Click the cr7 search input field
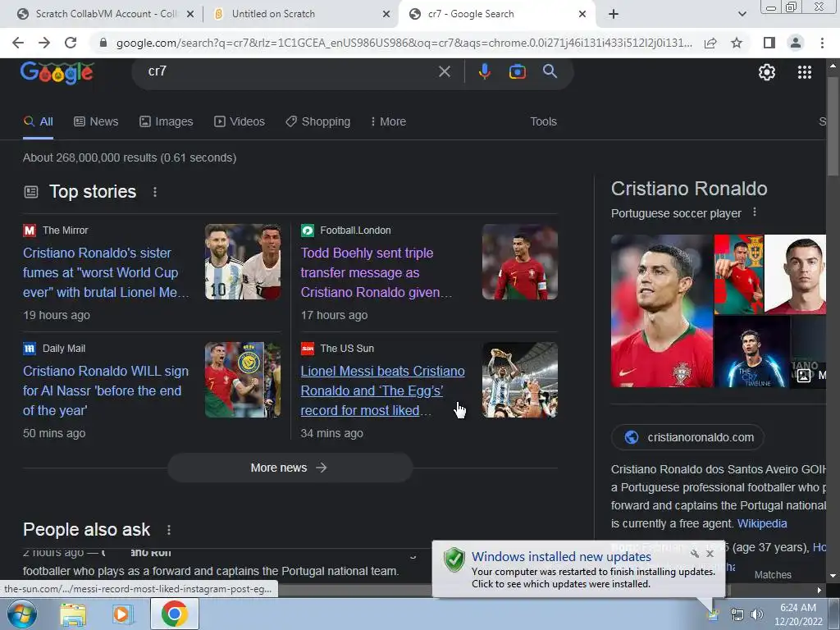Image resolution: width=840 pixels, height=630 pixels. tap(290, 71)
